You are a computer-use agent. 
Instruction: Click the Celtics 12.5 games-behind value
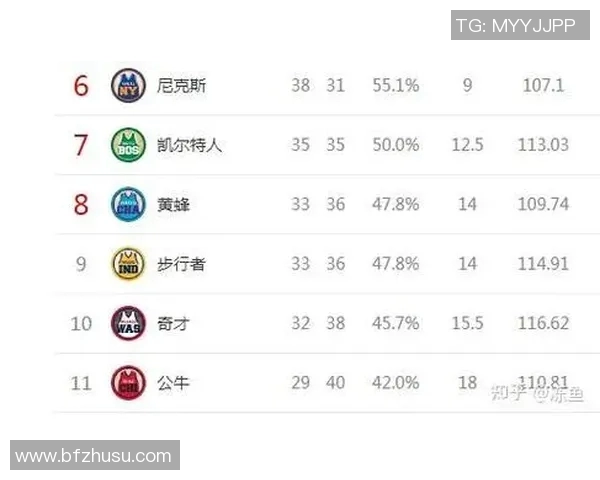(467, 145)
